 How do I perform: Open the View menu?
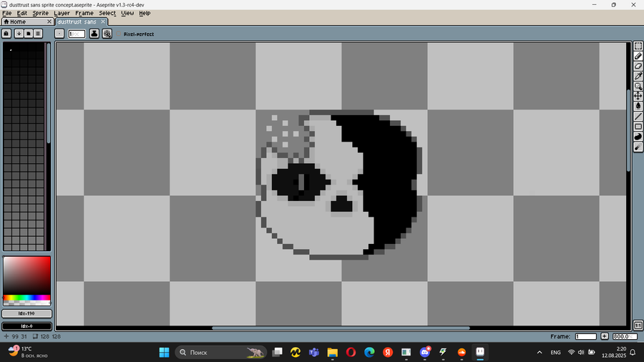coord(127,13)
